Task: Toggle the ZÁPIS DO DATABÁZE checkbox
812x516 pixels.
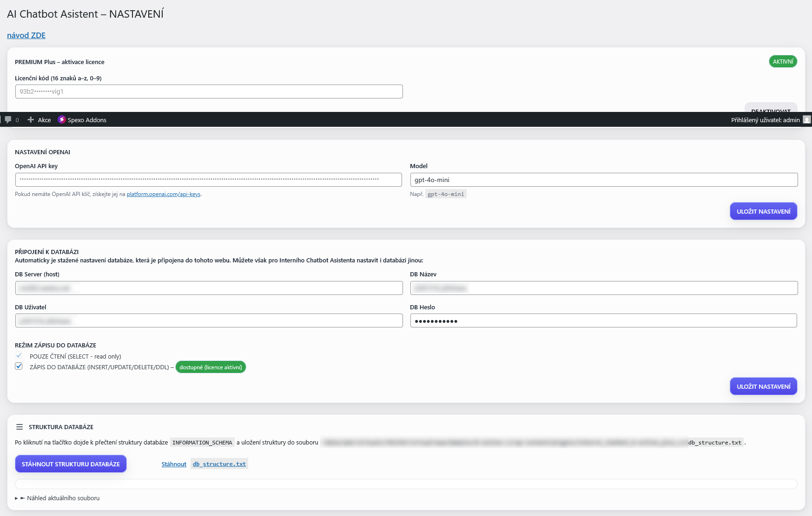Action: pyautogui.click(x=19, y=366)
